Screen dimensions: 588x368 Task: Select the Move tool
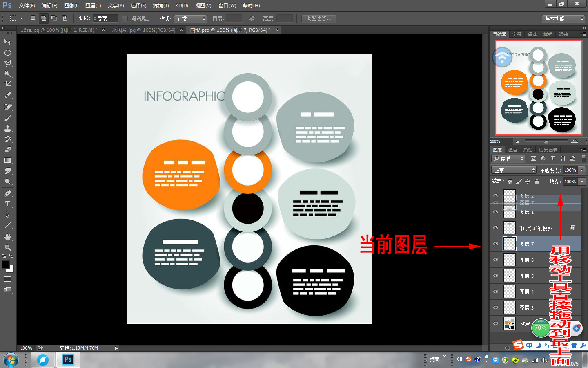7,42
